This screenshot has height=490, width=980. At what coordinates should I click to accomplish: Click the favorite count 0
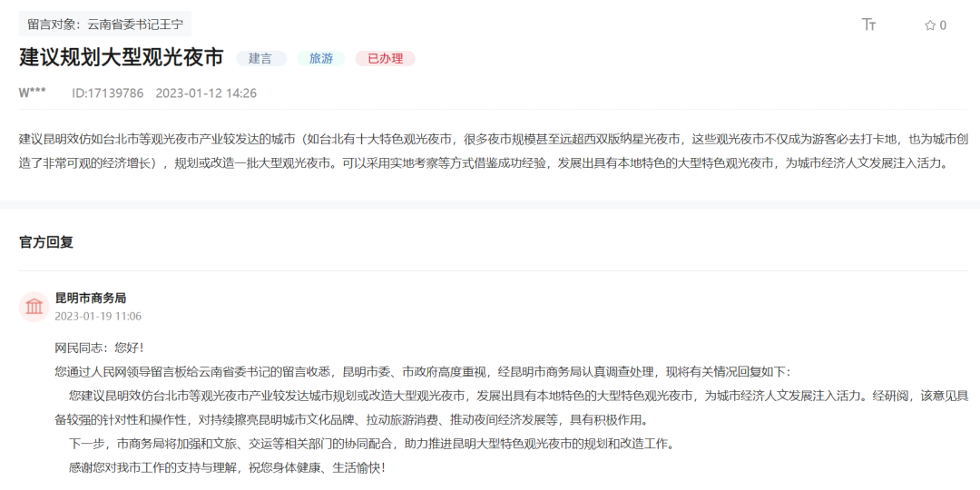point(943,25)
